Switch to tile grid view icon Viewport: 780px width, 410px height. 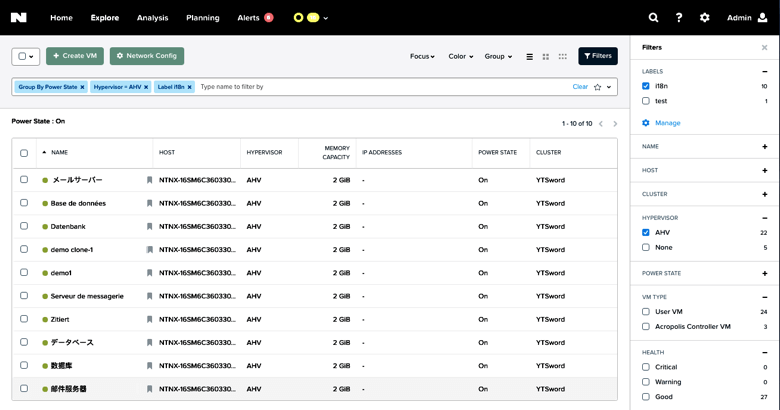coord(546,57)
